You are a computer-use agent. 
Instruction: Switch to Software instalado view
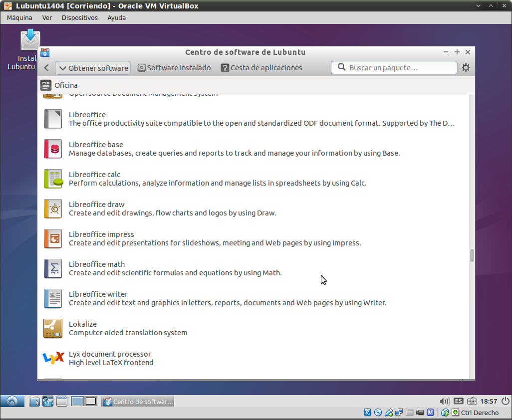pyautogui.click(x=174, y=68)
